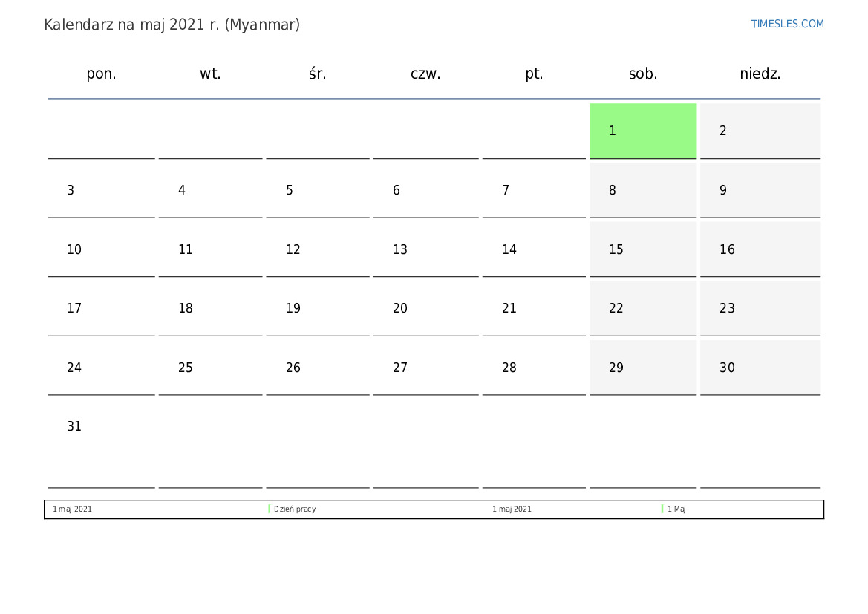Open the TIMESLES.COM link
The width and height of the screenshot is (868, 614).
tap(787, 24)
